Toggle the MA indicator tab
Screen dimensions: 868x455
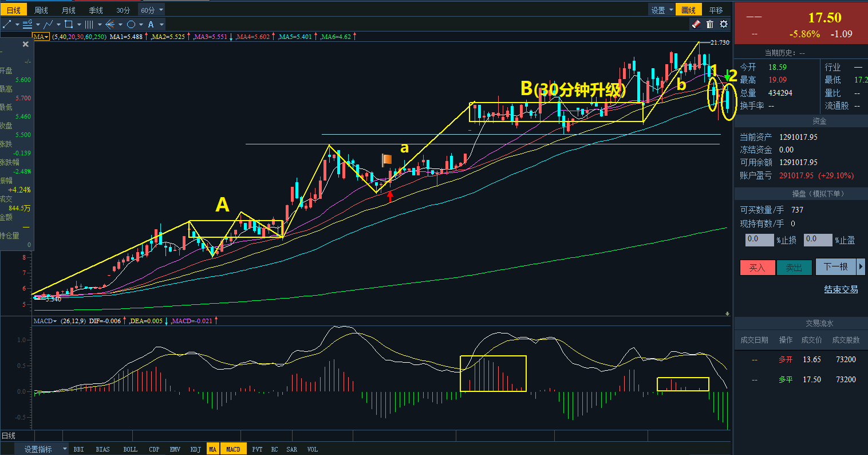click(x=213, y=449)
